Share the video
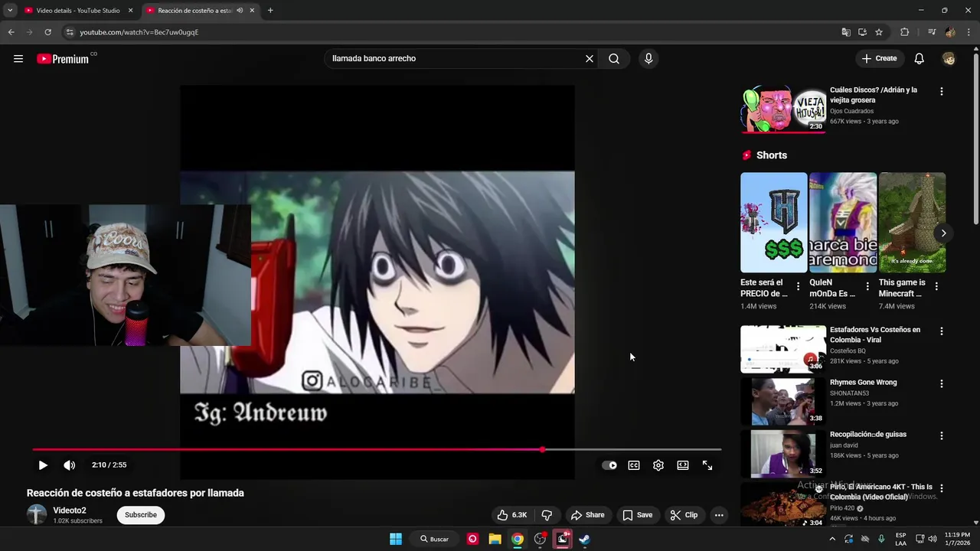 coord(588,515)
